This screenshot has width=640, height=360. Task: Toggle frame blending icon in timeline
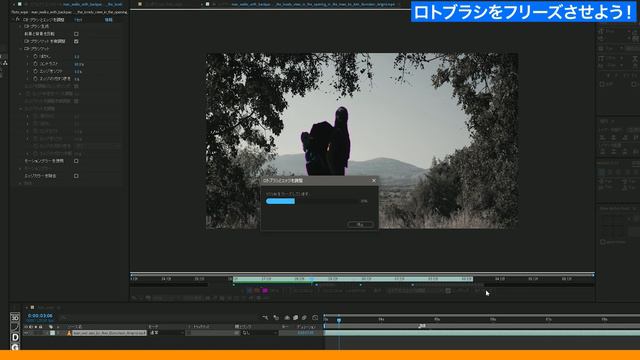click(x=296, y=318)
